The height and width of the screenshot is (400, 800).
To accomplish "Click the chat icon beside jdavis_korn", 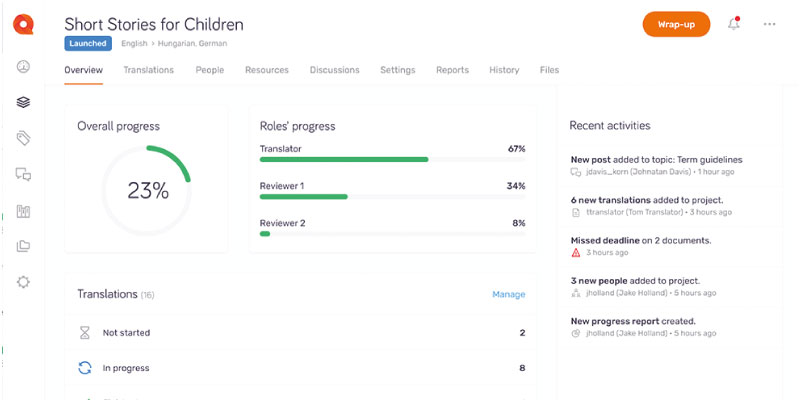I will tap(576, 172).
